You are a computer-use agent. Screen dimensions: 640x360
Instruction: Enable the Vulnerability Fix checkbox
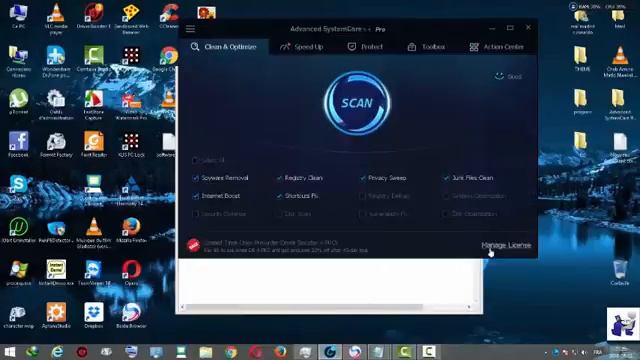pyautogui.click(x=362, y=213)
